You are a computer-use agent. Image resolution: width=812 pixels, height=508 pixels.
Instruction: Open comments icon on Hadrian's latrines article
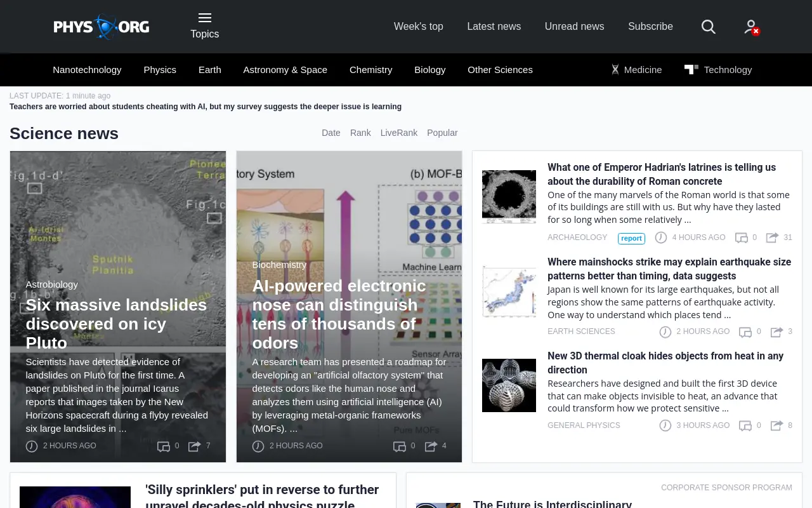click(741, 237)
